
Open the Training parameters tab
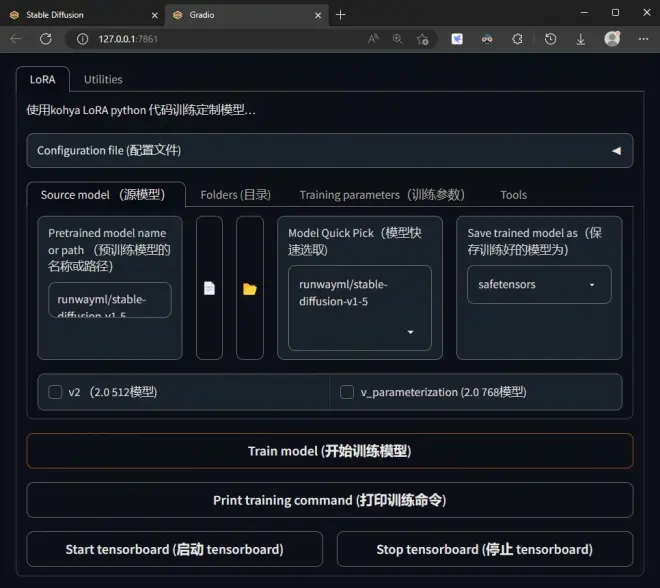[382, 195]
